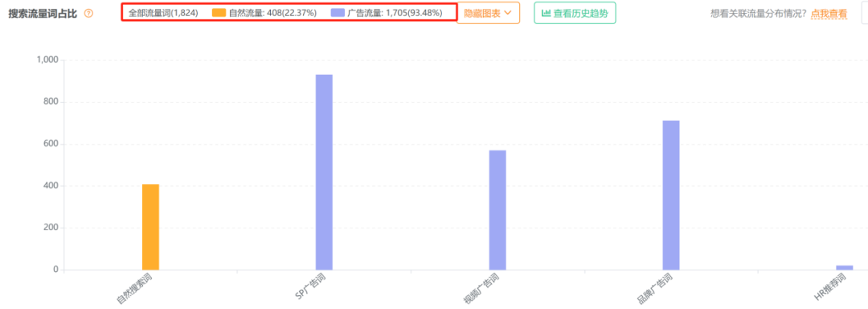Click the chevron arrow on 隐藏图表
868x309 pixels.
coord(508,13)
